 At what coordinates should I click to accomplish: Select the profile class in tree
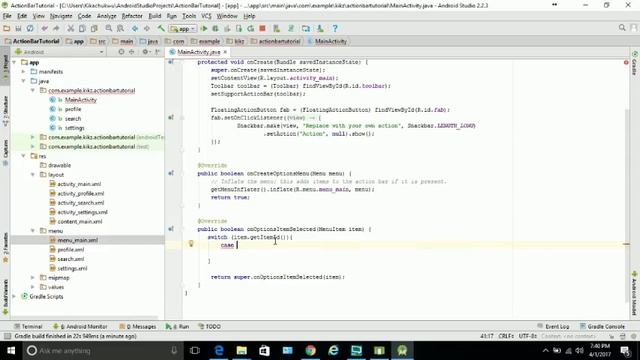click(73, 109)
